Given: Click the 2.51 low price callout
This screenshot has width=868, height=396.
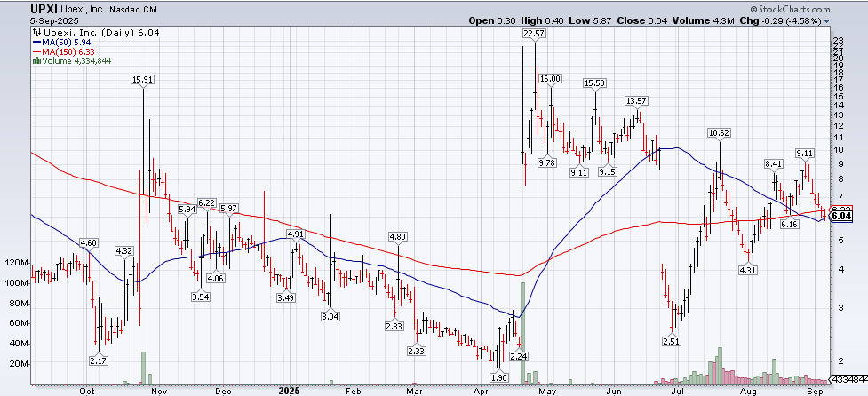Looking at the screenshot, I should click(674, 341).
